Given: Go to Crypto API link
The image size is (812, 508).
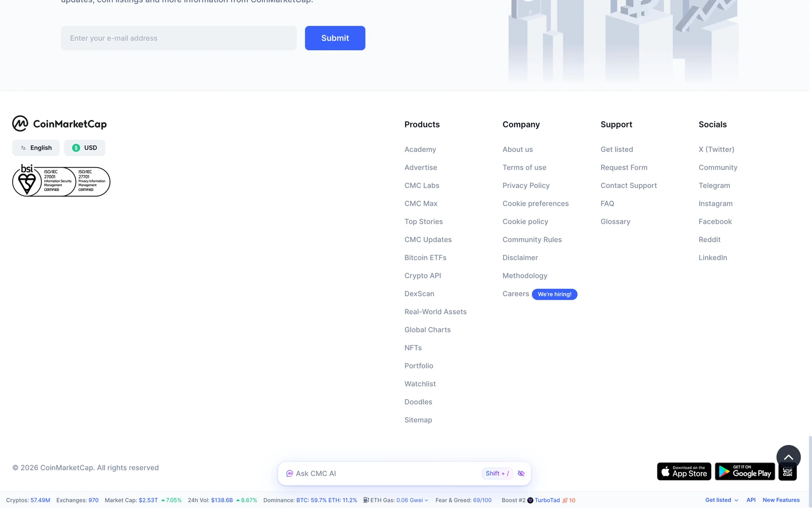Looking at the screenshot, I should [x=423, y=276].
